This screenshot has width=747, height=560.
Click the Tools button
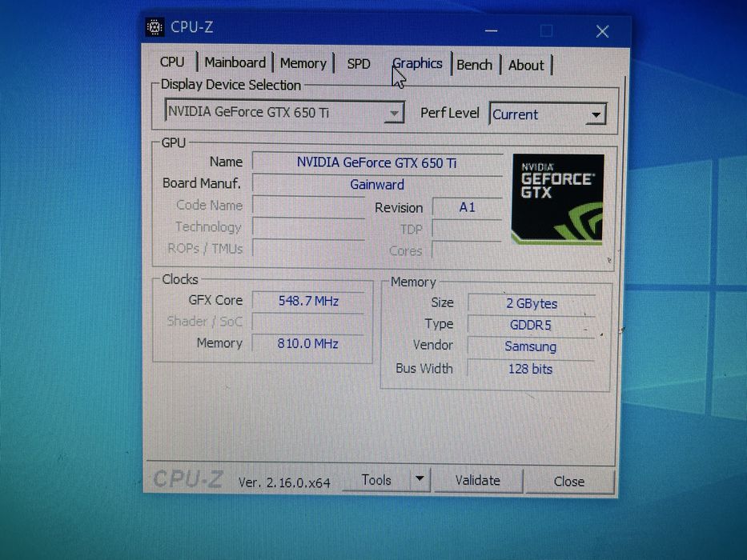(376, 480)
